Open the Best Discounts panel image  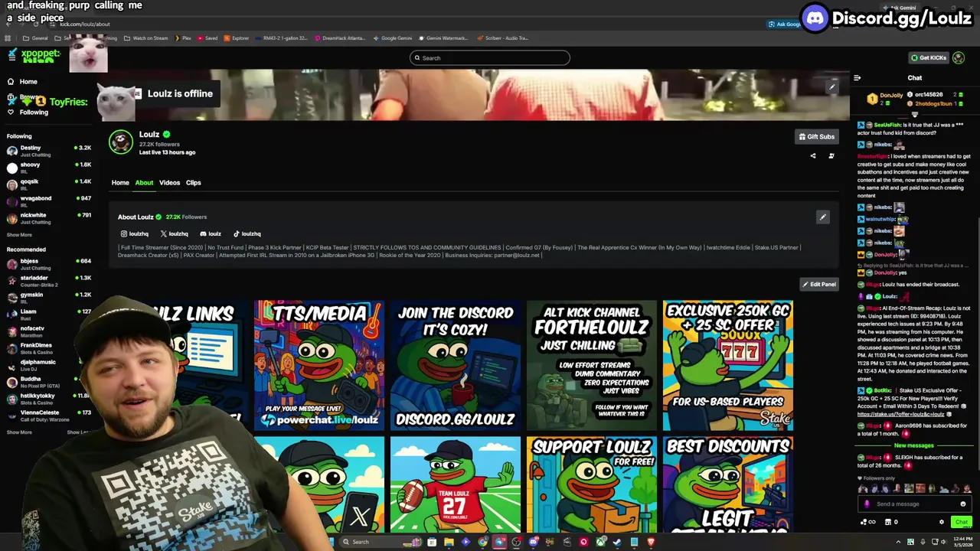pos(728,484)
